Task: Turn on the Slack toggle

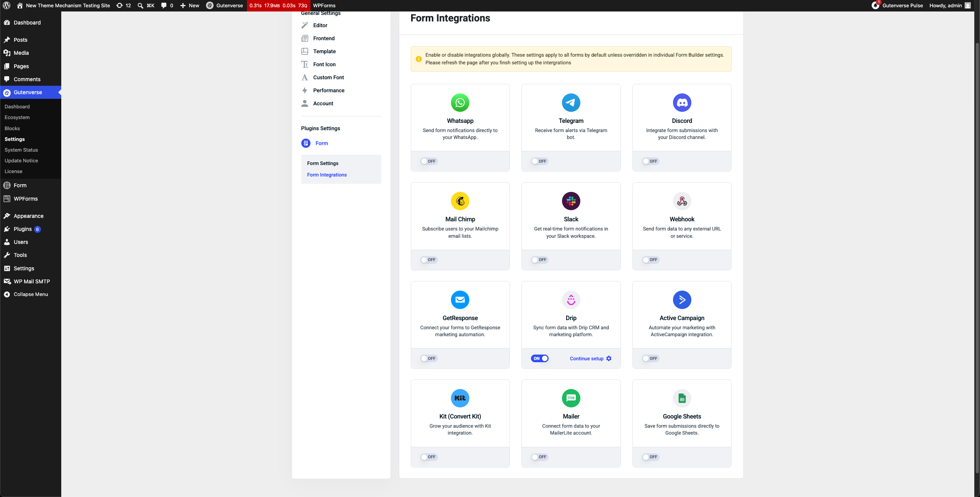Action: (x=540, y=260)
